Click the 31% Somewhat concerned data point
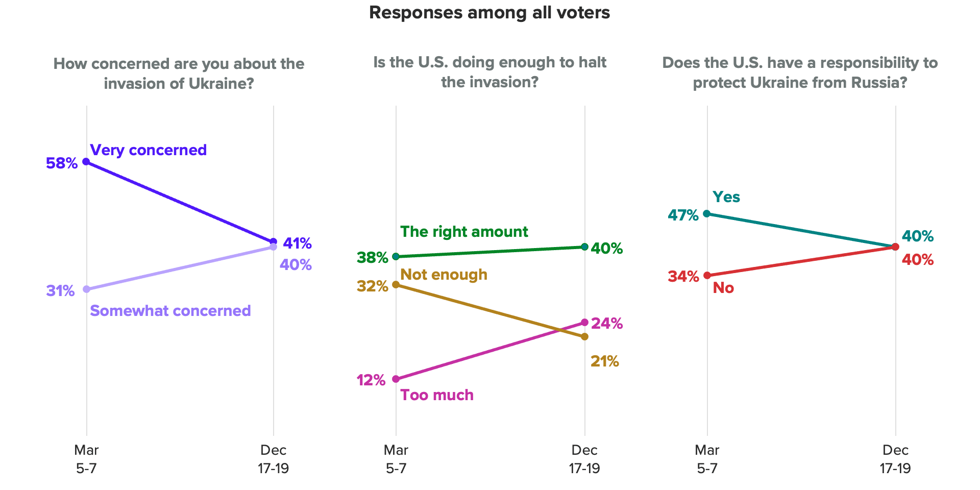 (86, 289)
